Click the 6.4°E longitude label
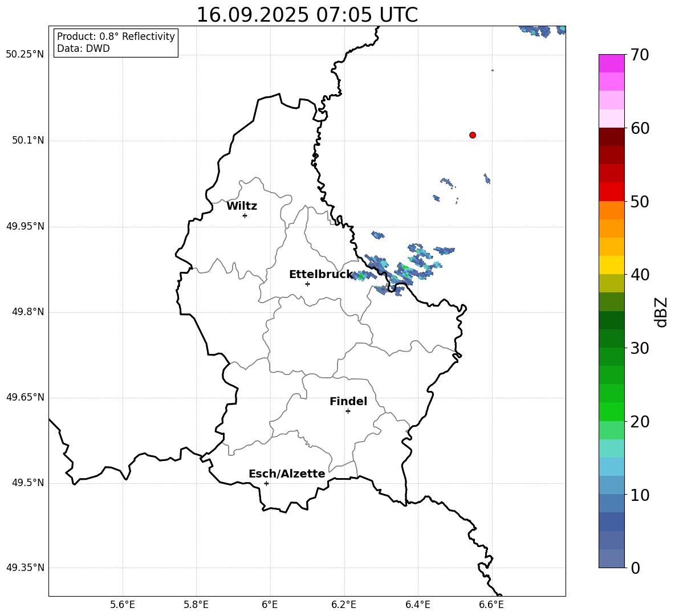 point(417,605)
